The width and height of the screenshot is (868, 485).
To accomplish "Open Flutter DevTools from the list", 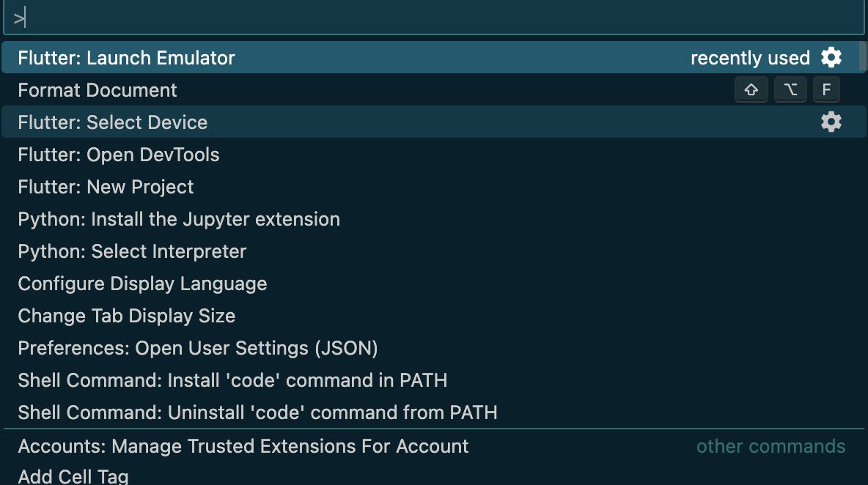I will (119, 155).
